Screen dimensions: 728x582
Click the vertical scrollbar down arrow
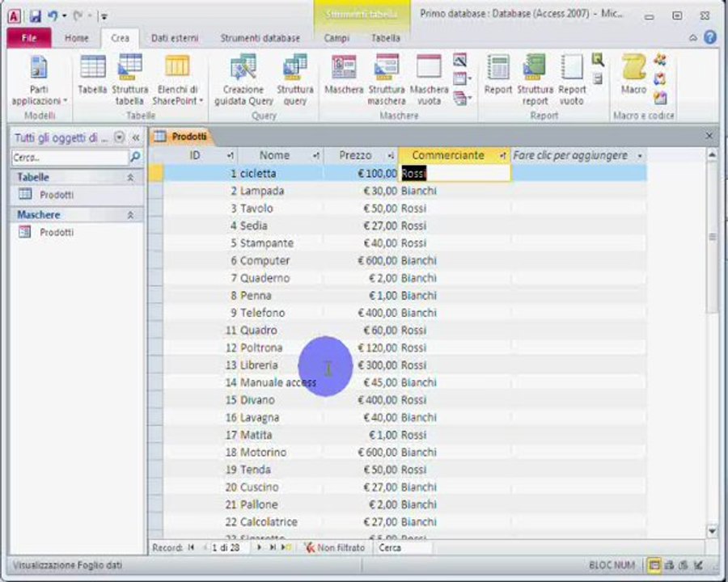click(712, 530)
